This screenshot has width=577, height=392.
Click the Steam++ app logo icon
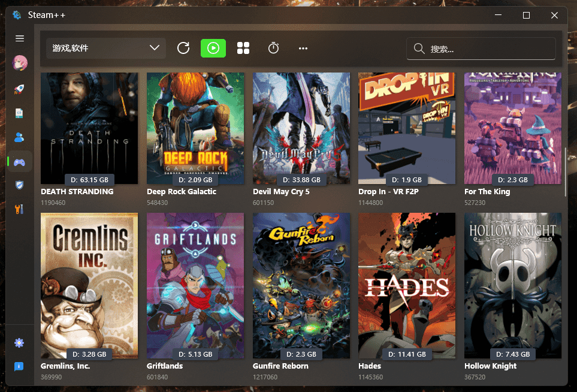click(x=17, y=15)
